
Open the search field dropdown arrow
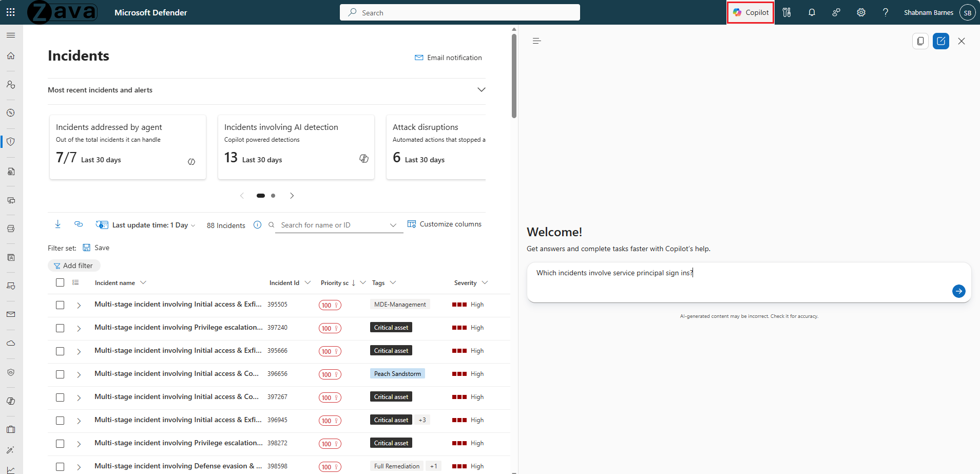click(393, 225)
